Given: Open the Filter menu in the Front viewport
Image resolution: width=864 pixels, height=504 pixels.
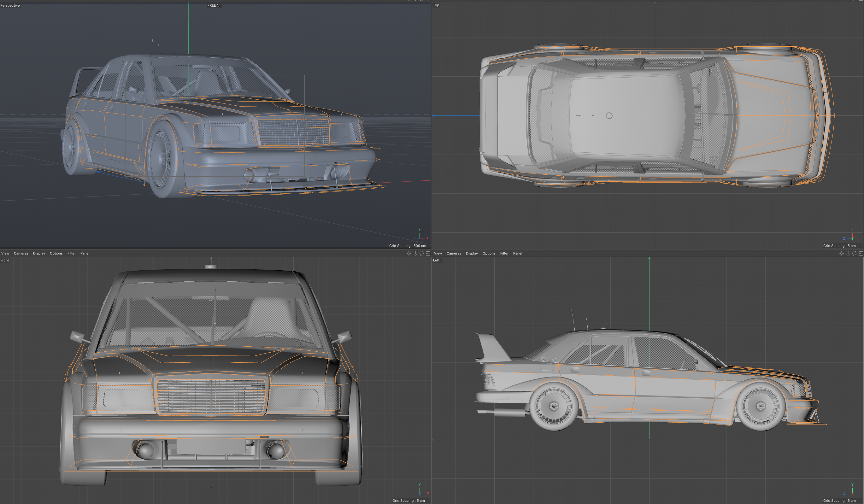Looking at the screenshot, I should click(x=72, y=253).
